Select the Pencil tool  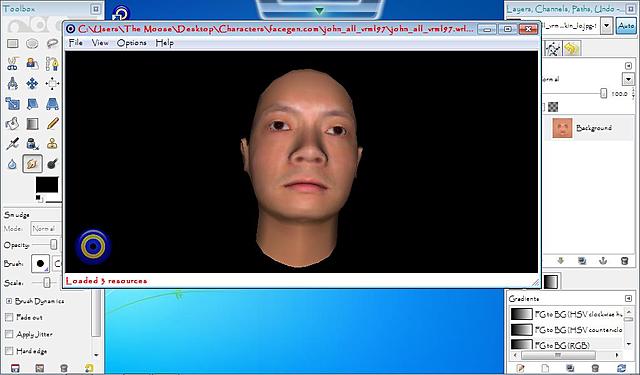(x=52, y=123)
